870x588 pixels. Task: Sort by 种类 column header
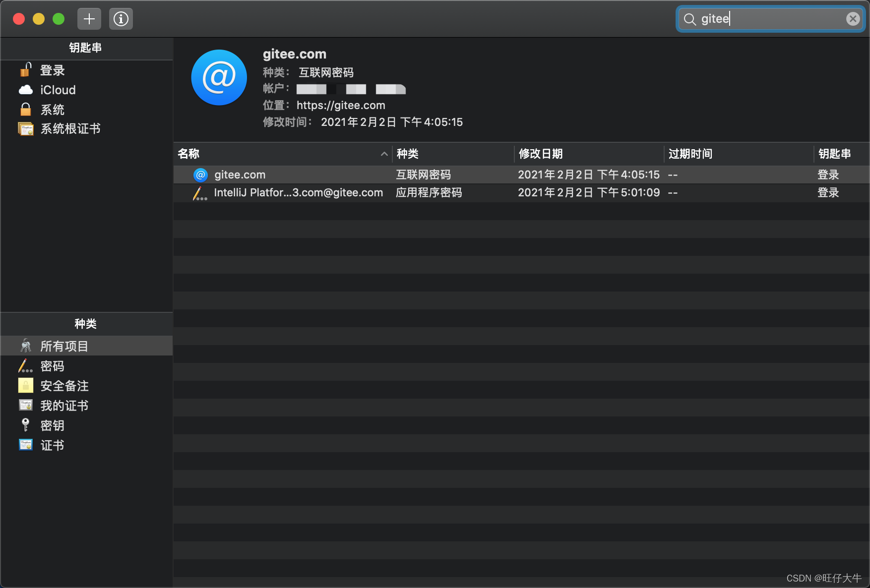click(x=453, y=154)
